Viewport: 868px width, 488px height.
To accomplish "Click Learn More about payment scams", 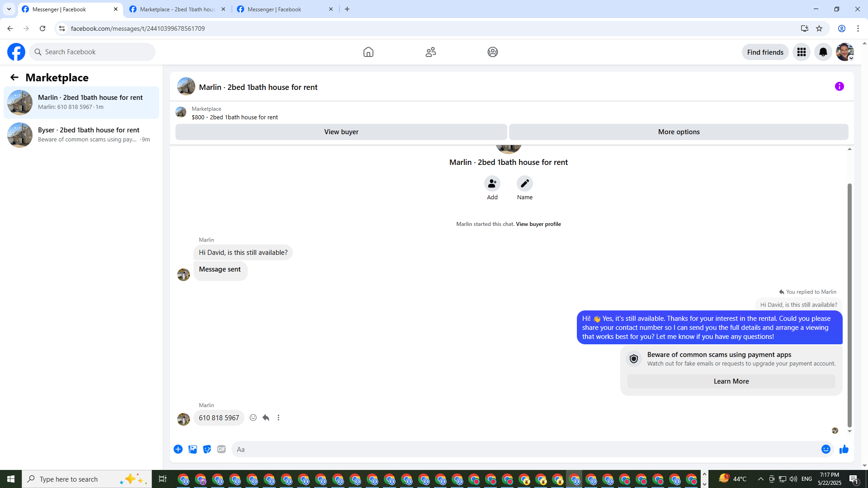I will click(x=731, y=381).
